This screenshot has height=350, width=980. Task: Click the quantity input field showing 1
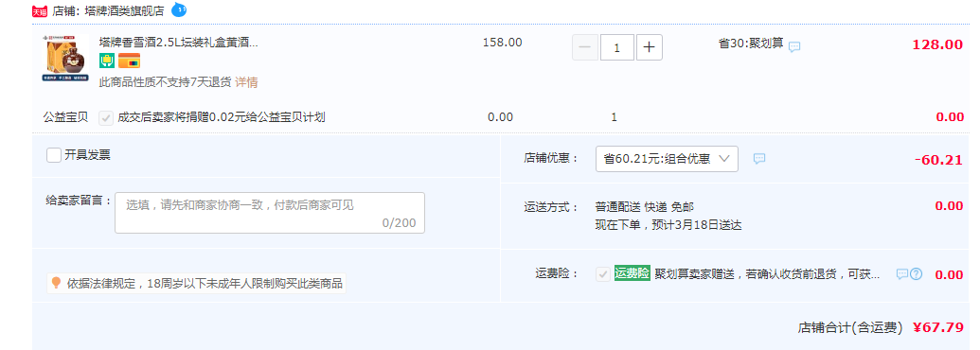pos(617,47)
